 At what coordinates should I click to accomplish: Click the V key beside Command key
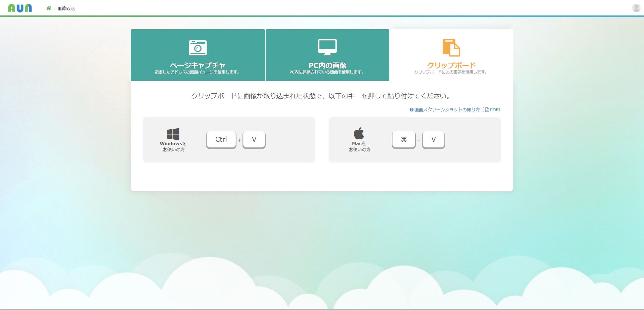click(x=433, y=140)
